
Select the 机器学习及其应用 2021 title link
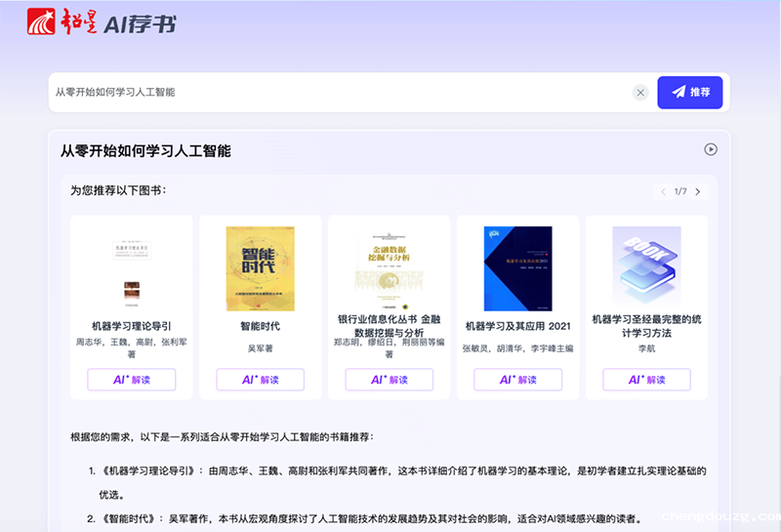(517, 326)
